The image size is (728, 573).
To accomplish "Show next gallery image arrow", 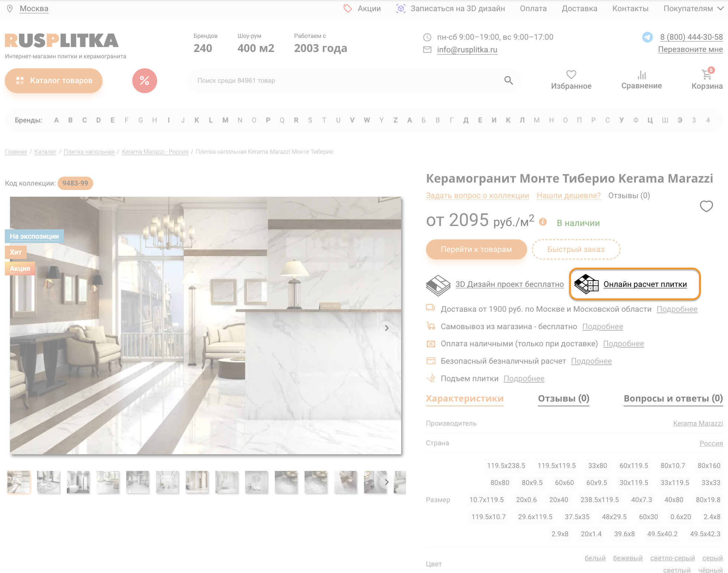I will 387,328.
